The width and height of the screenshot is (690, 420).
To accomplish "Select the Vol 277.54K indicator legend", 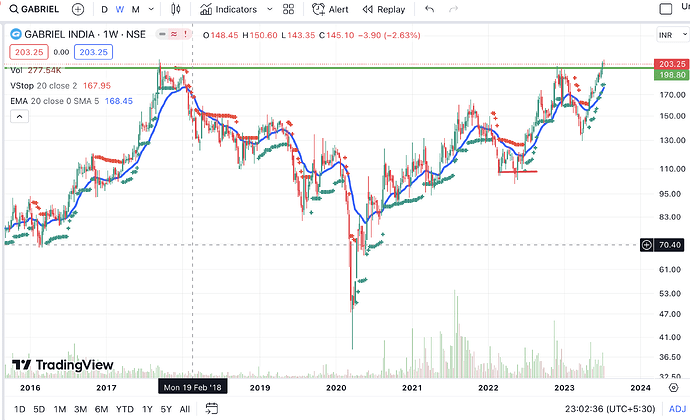I will pos(36,70).
